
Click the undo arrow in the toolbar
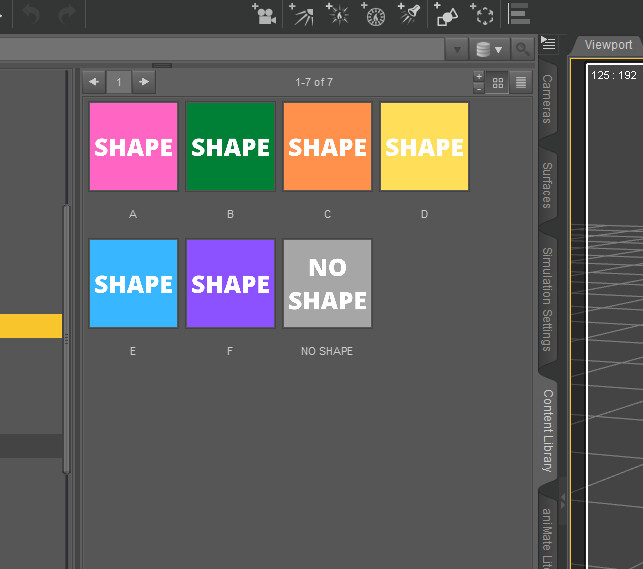point(31,14)
